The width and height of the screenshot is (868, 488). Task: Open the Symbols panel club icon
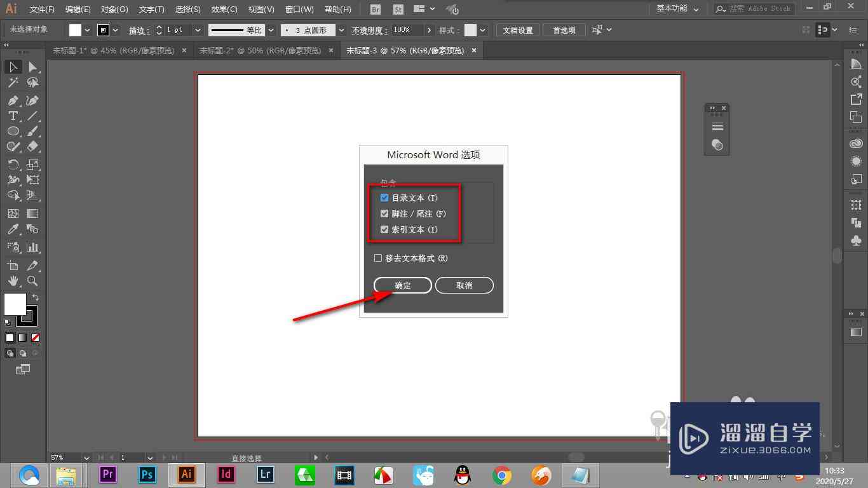click(856, 241)
